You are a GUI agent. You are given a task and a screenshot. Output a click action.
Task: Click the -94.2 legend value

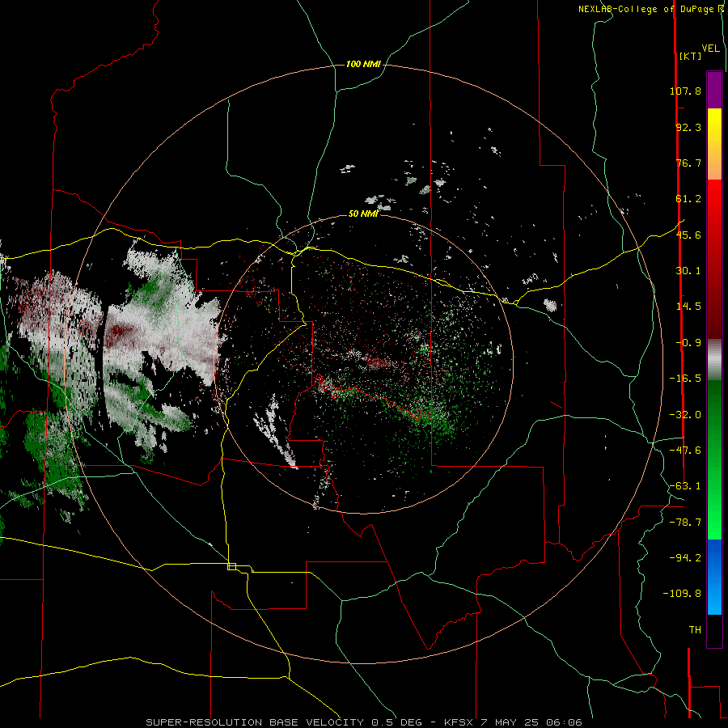point(685,557)
